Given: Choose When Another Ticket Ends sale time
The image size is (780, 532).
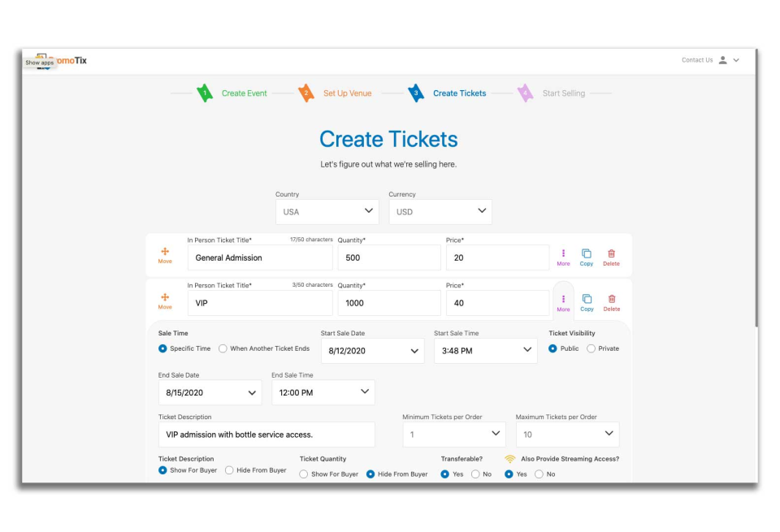Looking at the screenshot, I should pyautogui.click(x=223, y=348).
